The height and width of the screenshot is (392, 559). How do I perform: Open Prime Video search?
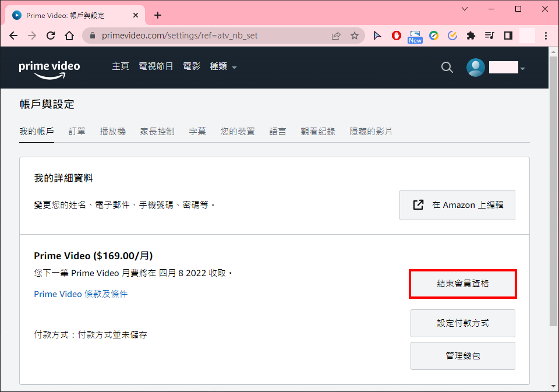447,68
